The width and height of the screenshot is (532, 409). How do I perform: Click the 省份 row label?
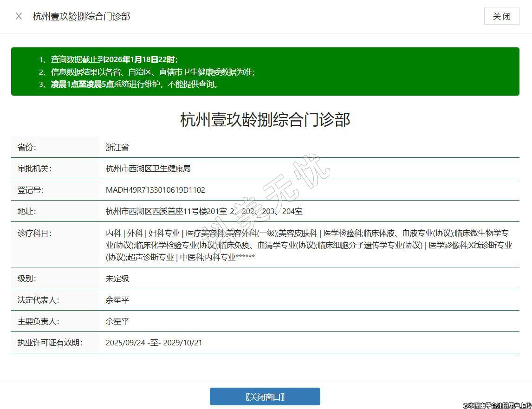coord(27,147)
